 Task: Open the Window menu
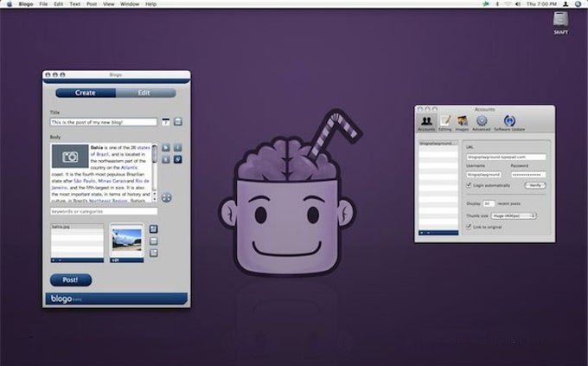click(x=130, y=4)
